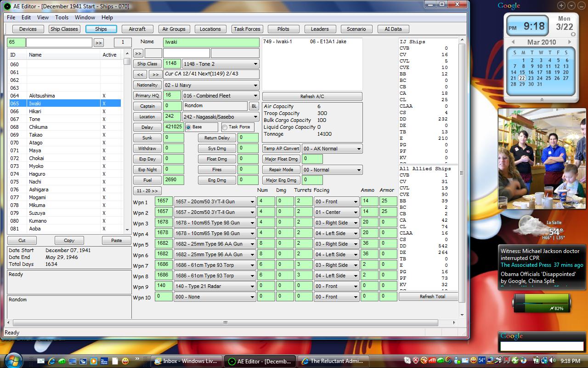Select the Task Force radio button

pyautogui.click(x=225, y=127)
